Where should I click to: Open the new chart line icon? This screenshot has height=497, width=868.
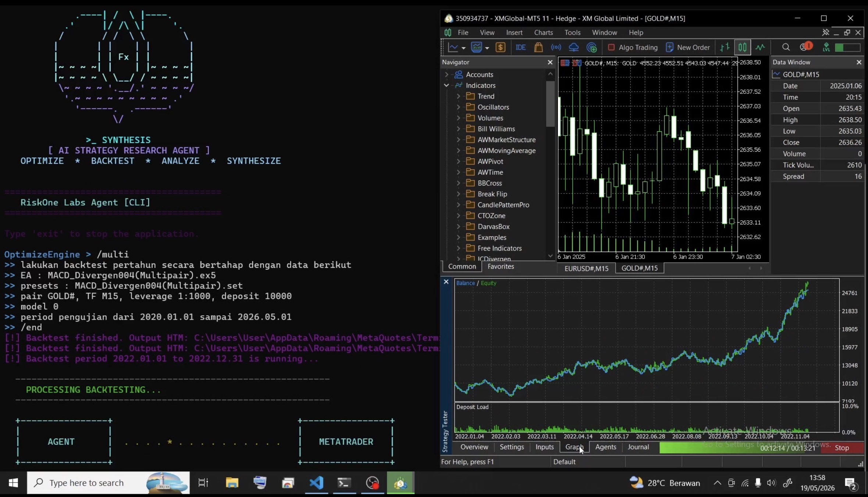point(453,47)
